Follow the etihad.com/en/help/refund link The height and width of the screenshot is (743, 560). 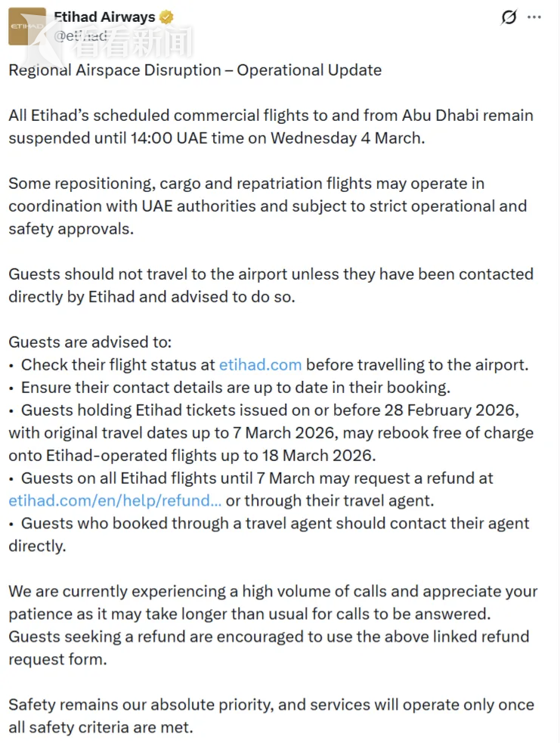point(115,500)
